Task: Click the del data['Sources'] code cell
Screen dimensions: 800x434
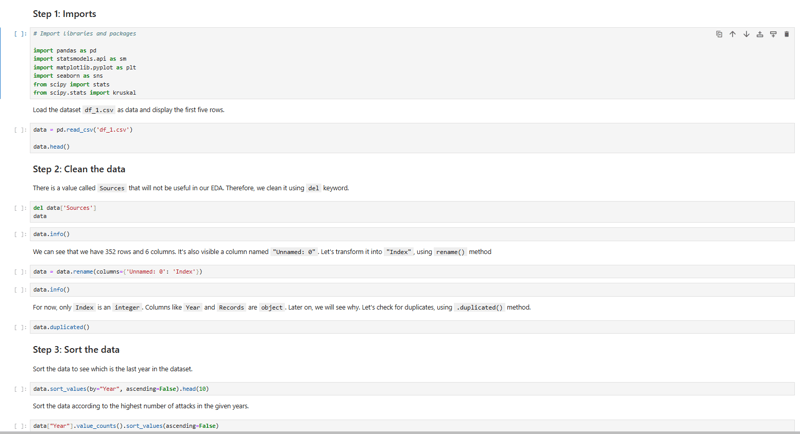Action: pos(412,212)
